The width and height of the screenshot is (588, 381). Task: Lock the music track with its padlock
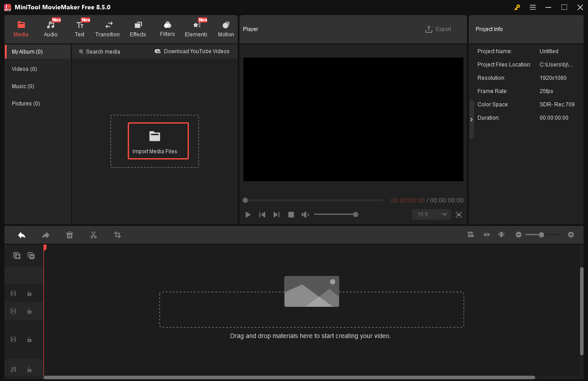click(29, 369)
